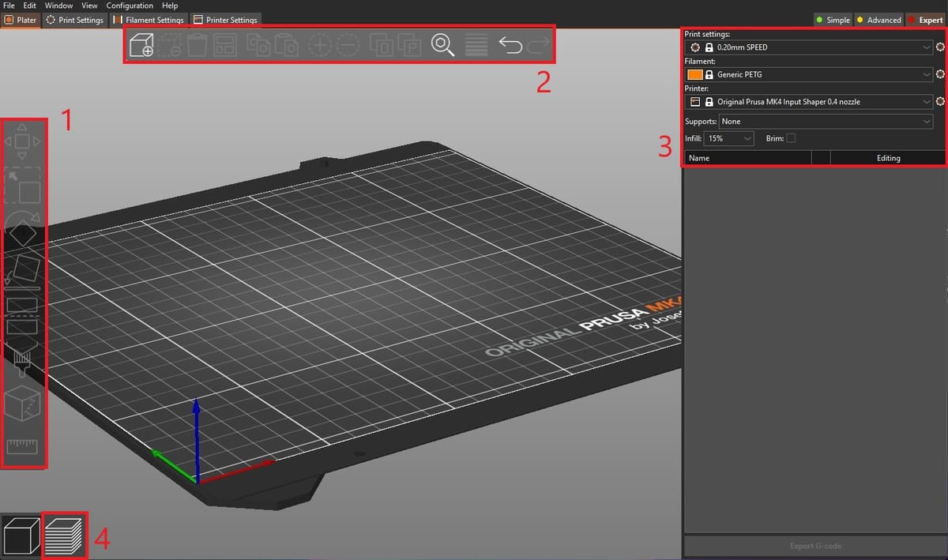Open the Infill 15% dropdown
Screen dimensions: 948x560
(729, 138)
